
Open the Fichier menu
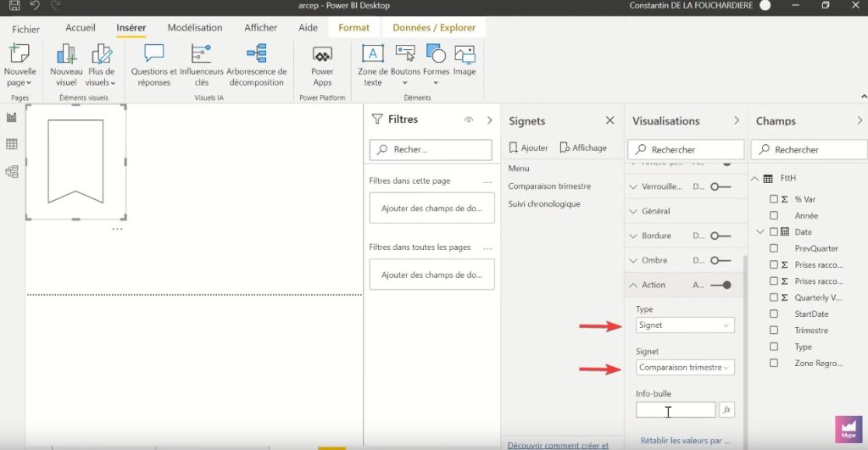25,29
